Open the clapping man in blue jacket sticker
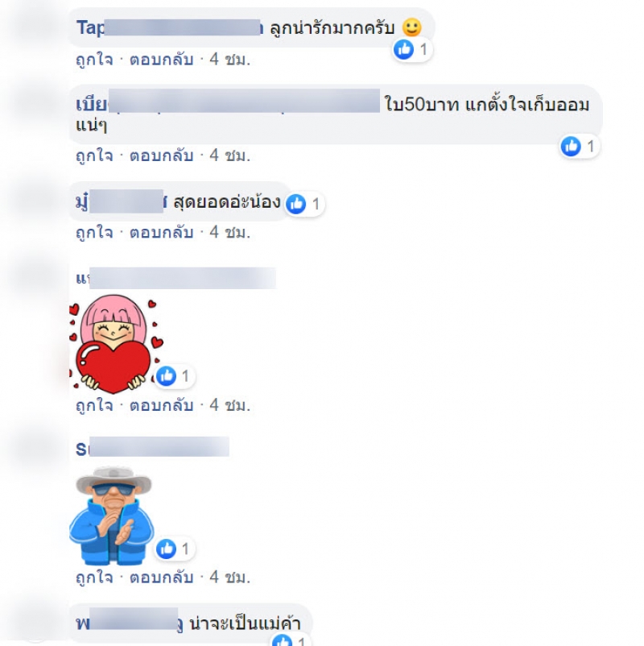 click(x=112, y=516)
